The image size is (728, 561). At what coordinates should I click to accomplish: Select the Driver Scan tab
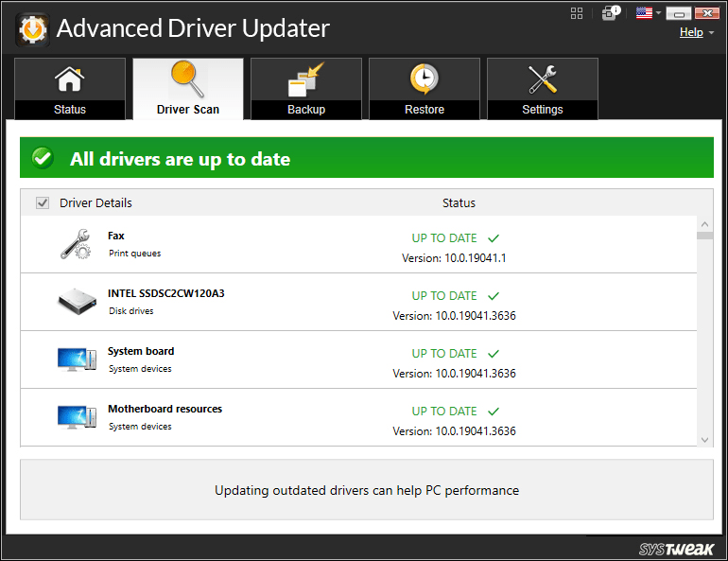point(188,89)
